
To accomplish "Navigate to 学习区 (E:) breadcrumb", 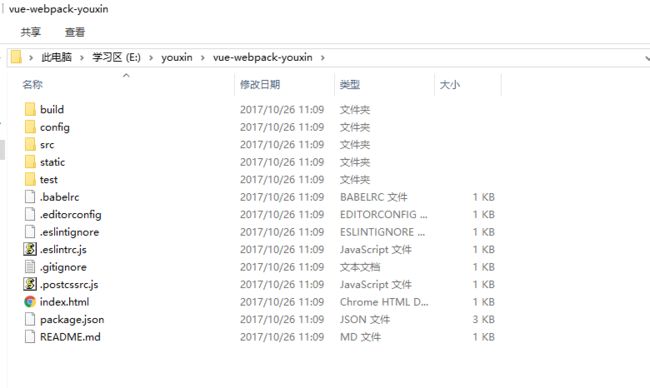I will pyautogui.click(x=116, y=57).
